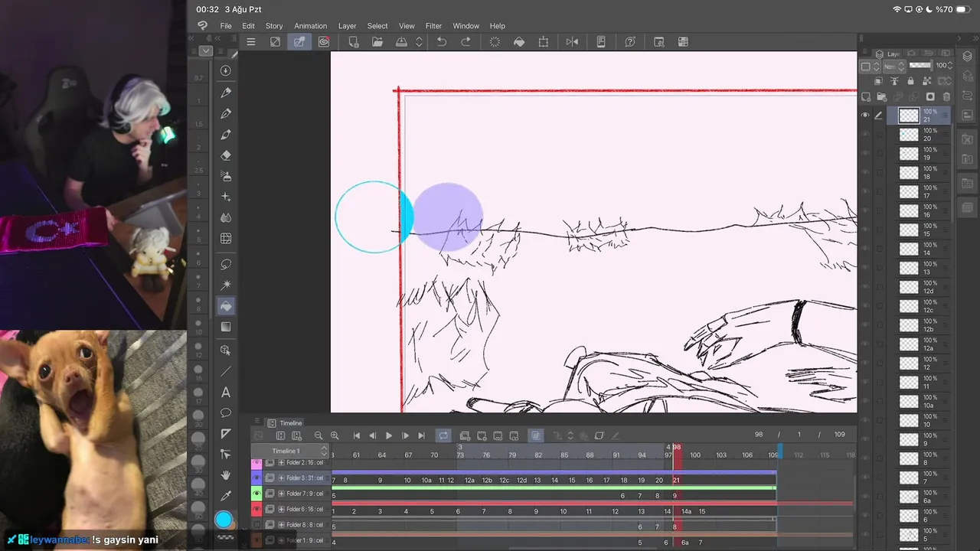Open the File menu
This screenshot has width=980, height=551.
click(226, 26)
